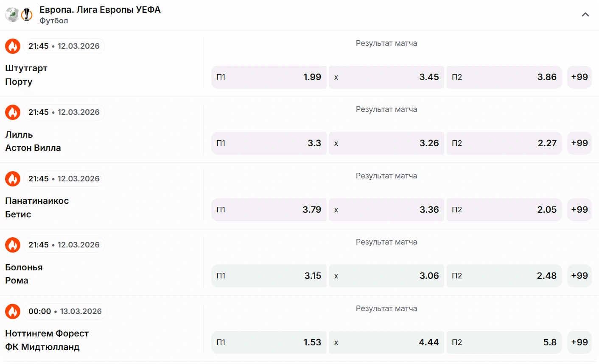Expand +99 markets for Болонья vs Рома

tap(579, 276)
